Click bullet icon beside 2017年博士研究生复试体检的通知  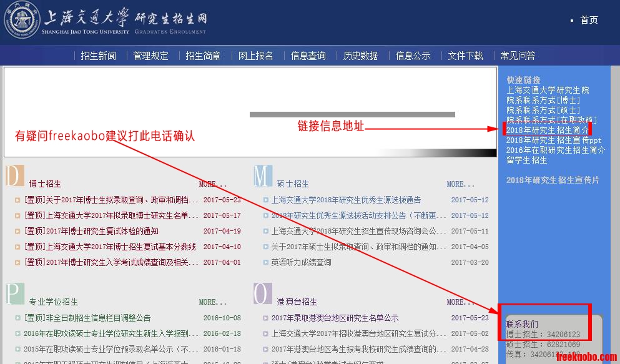point(17,232)
